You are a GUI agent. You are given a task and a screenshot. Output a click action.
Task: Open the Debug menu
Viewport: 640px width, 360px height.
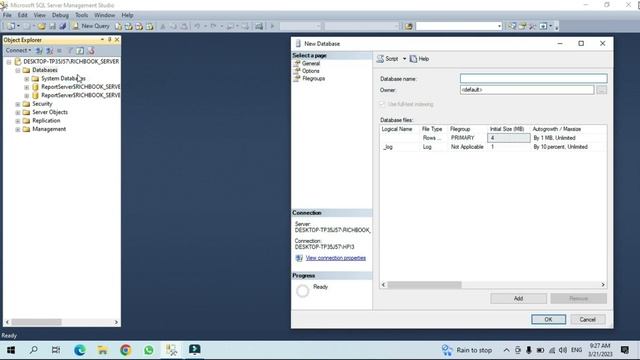coord(60,15)
